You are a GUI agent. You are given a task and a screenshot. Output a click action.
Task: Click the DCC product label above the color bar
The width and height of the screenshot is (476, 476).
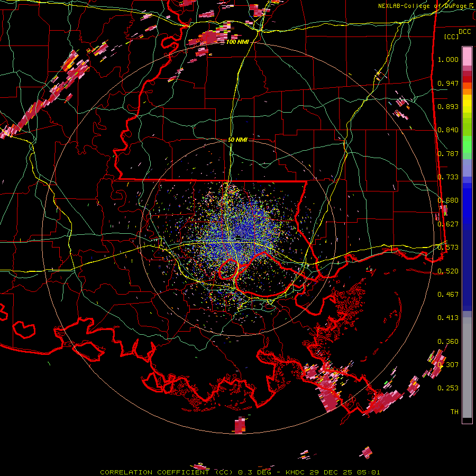(464, 32)
